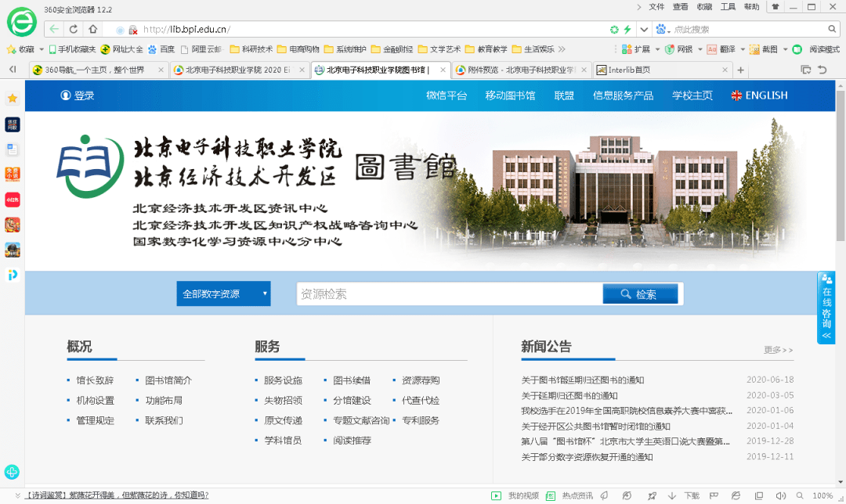The image size is (846, 504).
Task: Click the 截图 screenshot tool icon
Action: [754, 49]
